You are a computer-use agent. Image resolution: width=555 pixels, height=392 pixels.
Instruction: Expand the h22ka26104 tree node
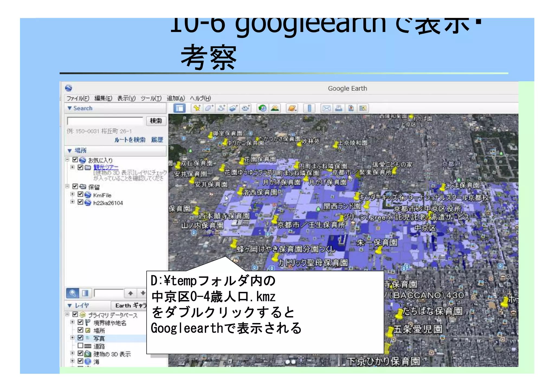[x=72, y=202]
